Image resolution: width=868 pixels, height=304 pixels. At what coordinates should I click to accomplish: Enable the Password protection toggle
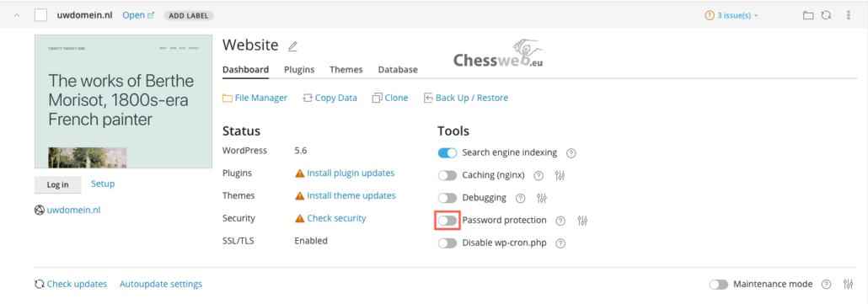pyautogui.click(x=447, y=221)
